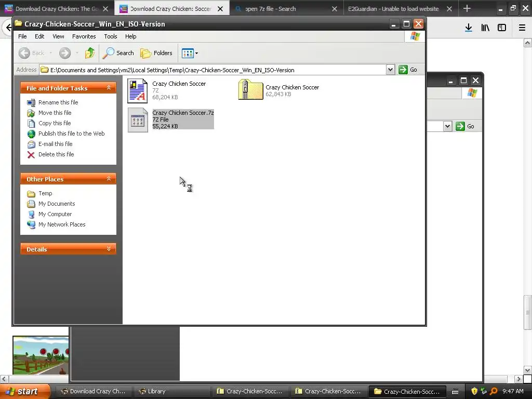Open a new browser tab
Image resolution: width=532 pixels, height=399 pixels.
point(467,8)
